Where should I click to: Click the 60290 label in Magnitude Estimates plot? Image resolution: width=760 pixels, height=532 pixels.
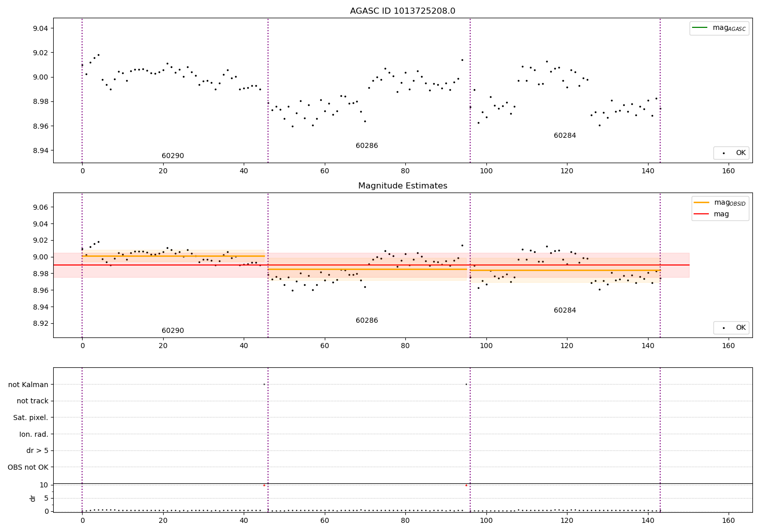point(173,331)
